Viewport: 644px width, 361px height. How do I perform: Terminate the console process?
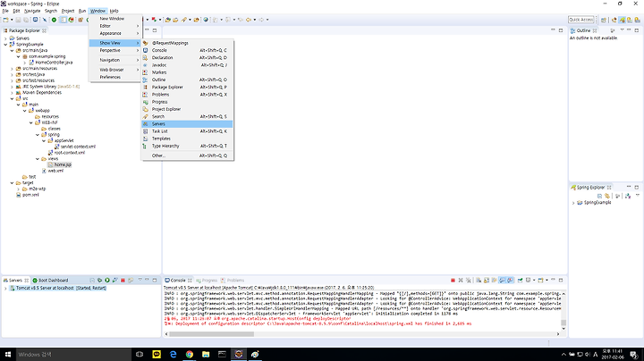(453, 281)
